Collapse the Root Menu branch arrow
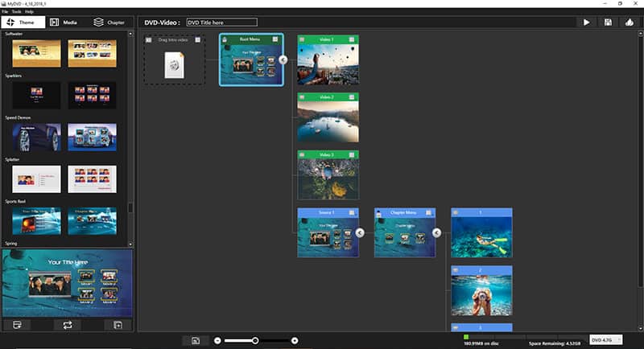The width and height of the screenshot is (644, 349). [283, 60]
